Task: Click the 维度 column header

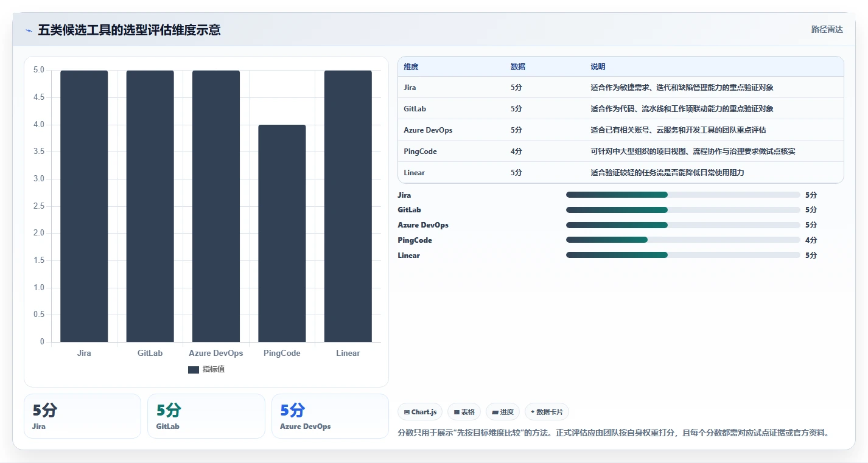Action: (411, 67)
